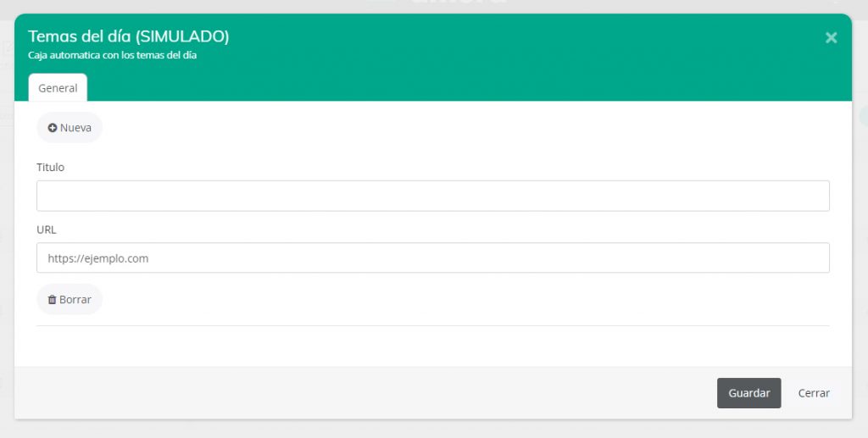Switch to the General tab
Viewport: 868px width, 438px height.
click(x=58, y=88)
